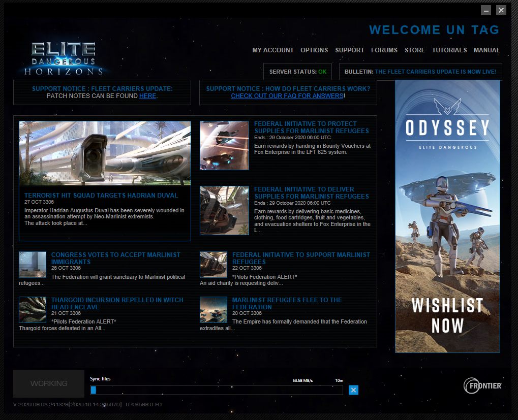Image resolution: width=518 pixels, height=420 pixels.
Task: Visit the Store
Action: click(415, 50)
